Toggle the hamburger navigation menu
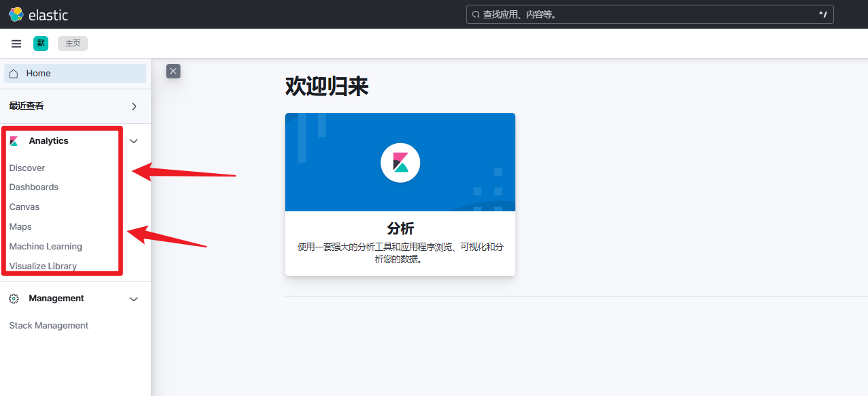This screenshot has height=396, width=868. pos(16,44)
